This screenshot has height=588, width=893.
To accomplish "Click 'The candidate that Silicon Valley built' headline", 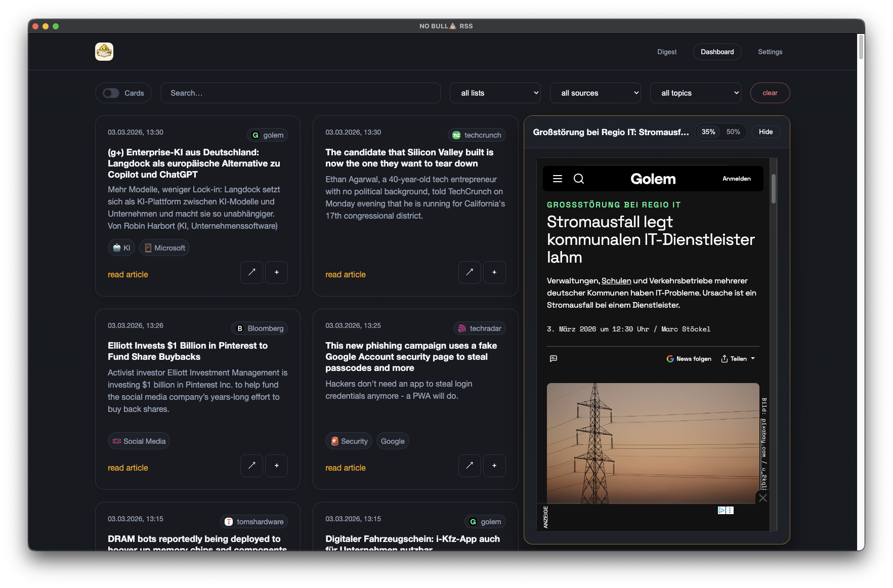I will coord(409,158).
